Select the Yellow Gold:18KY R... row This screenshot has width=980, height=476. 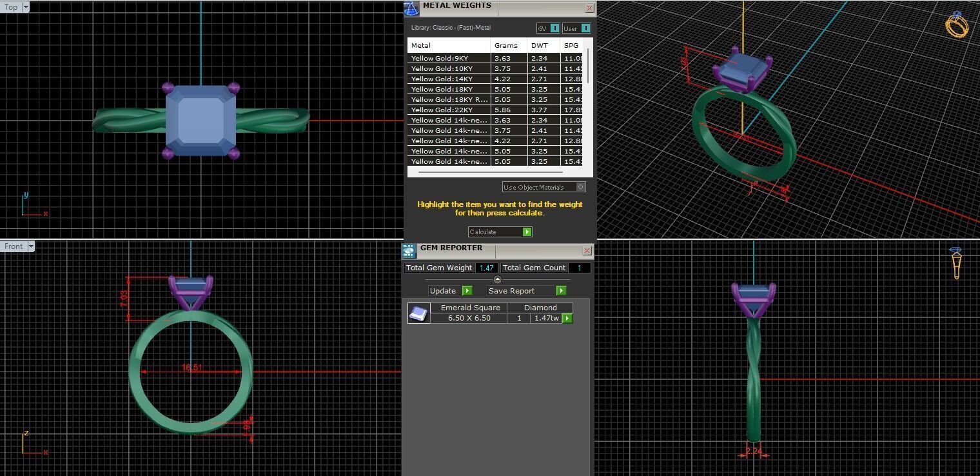pyautogui.click(x=495, y=99)
